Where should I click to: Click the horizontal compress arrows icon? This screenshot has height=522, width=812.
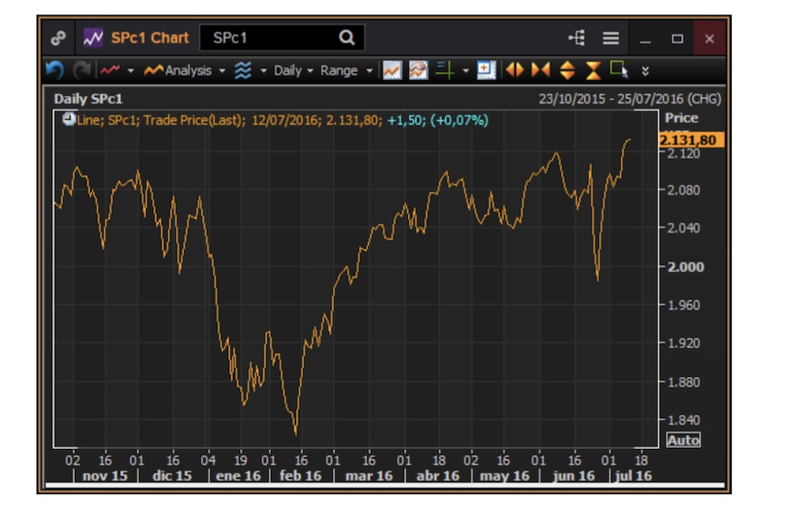pos(540,69)
